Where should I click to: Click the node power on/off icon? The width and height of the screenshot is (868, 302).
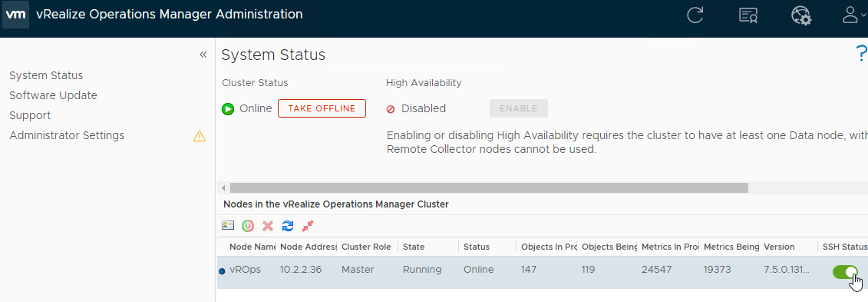[x=247, y=225]
